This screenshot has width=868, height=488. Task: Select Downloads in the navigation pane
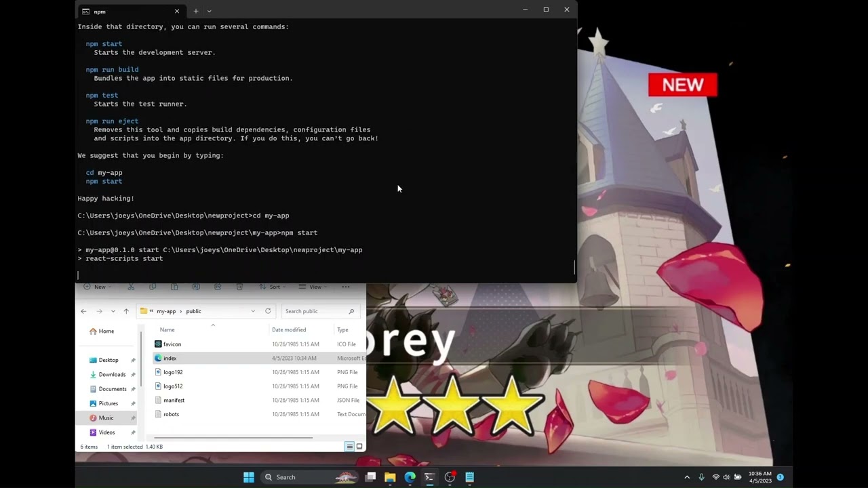tap(112, 375)
